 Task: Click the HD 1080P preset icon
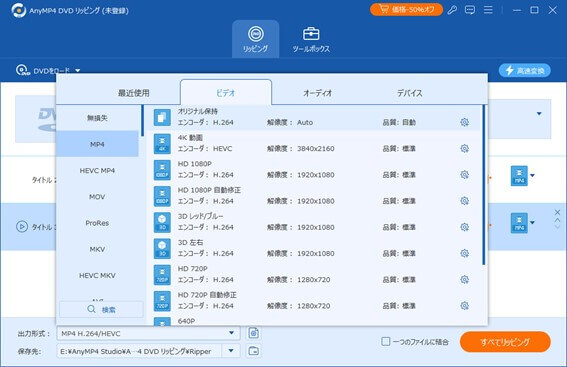pos(162,170)
